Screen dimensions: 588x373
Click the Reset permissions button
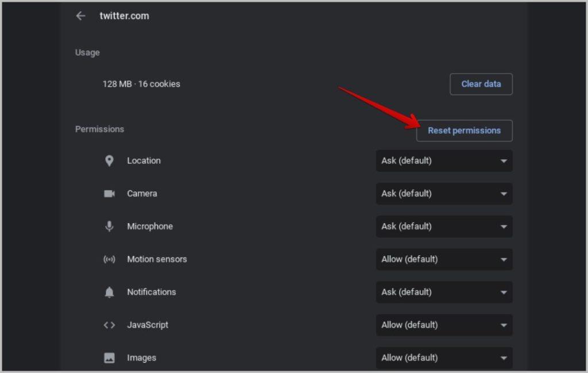tap(464, 130)
